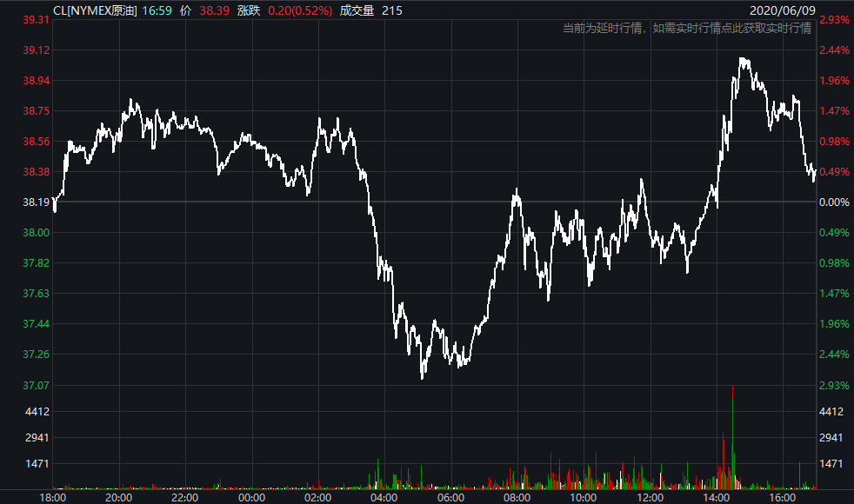Click the 00:00 time axis label

click(x=251, y=497)
